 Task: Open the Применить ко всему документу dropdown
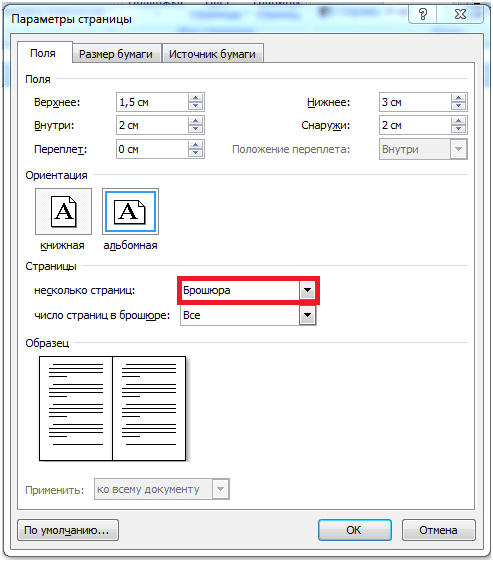[x=221, y=489]
